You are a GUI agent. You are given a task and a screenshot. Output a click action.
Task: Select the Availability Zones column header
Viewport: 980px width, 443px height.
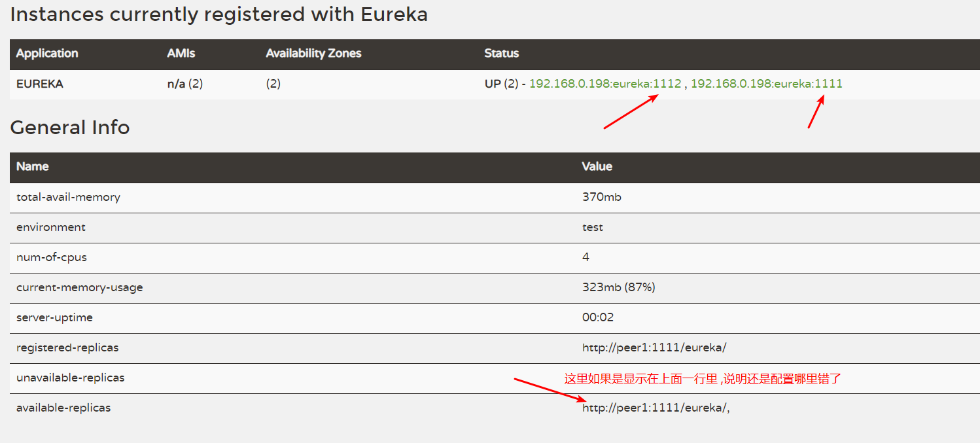313,54
